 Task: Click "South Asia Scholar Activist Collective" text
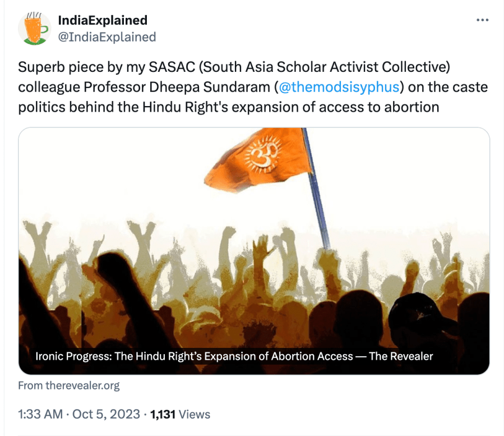(325, 67)
